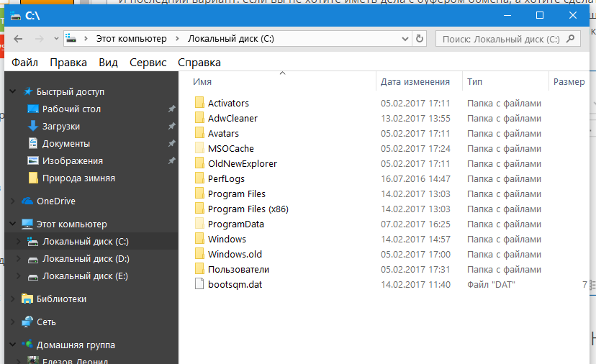Click Этот компьютер breadcrumb in address bar
This screenshot has height=364, width=596.
[x=132, y=39]
